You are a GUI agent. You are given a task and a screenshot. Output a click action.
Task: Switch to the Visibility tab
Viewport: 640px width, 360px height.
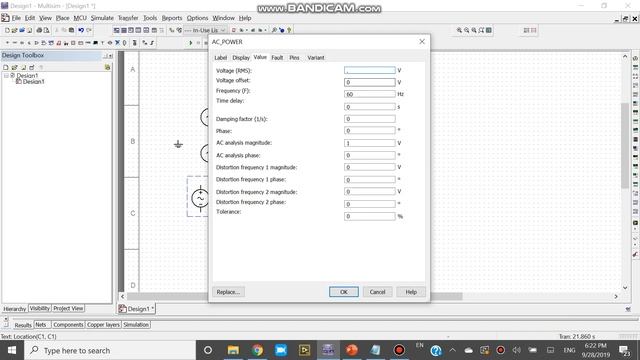coord(40,309)
